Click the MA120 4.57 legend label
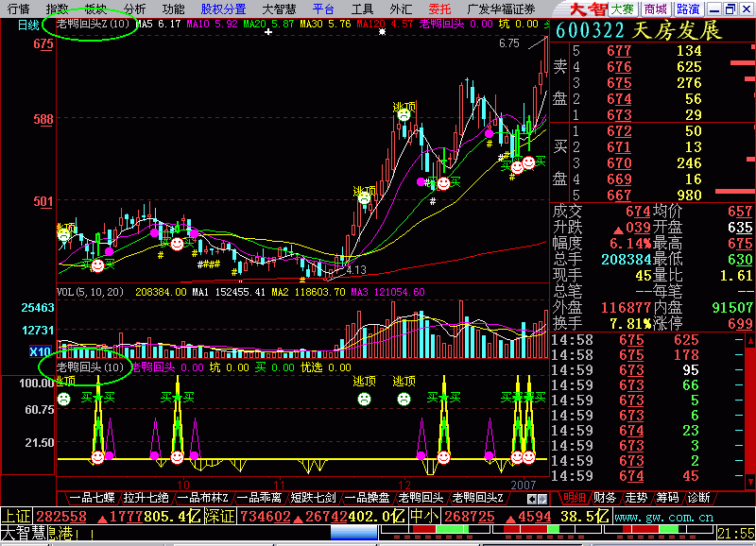756x546 pixels. pyautogui.click(x=385, y=24)
